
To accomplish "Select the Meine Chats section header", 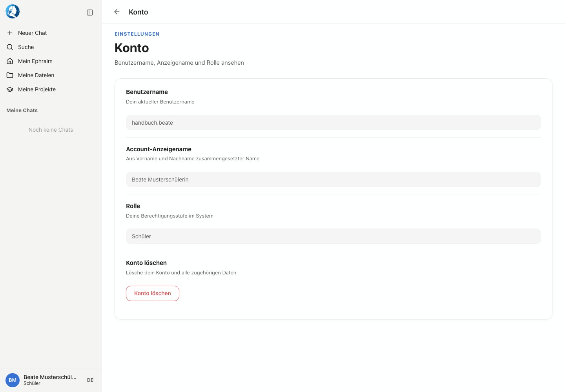I will [x=22, y=111].
